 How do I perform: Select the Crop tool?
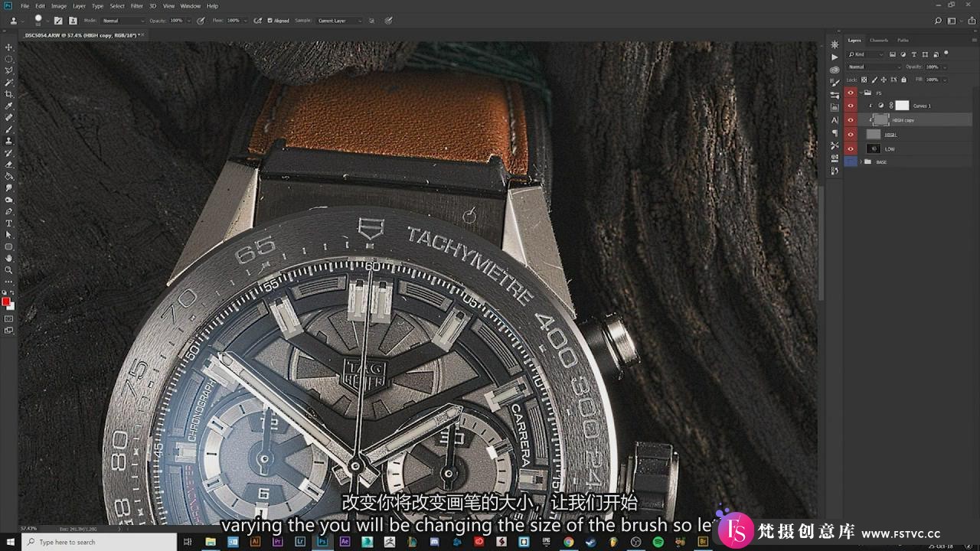coord(9,94)
